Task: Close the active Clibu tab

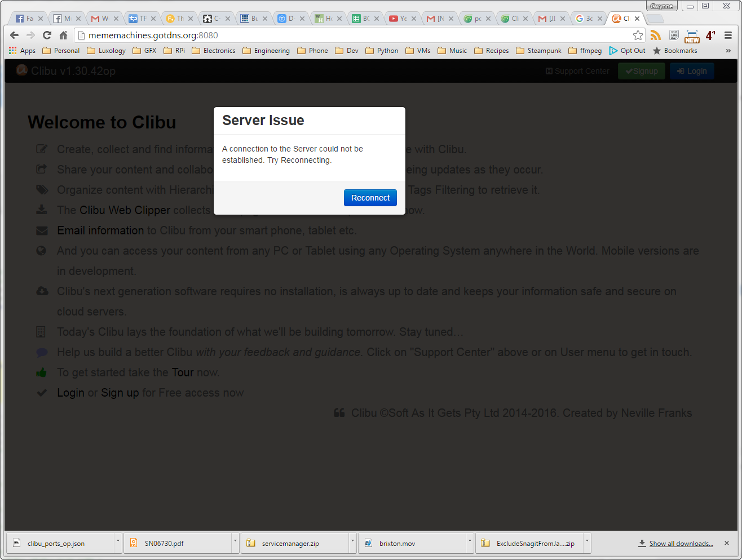Action: pyautogui.click(x=637, y=19)
